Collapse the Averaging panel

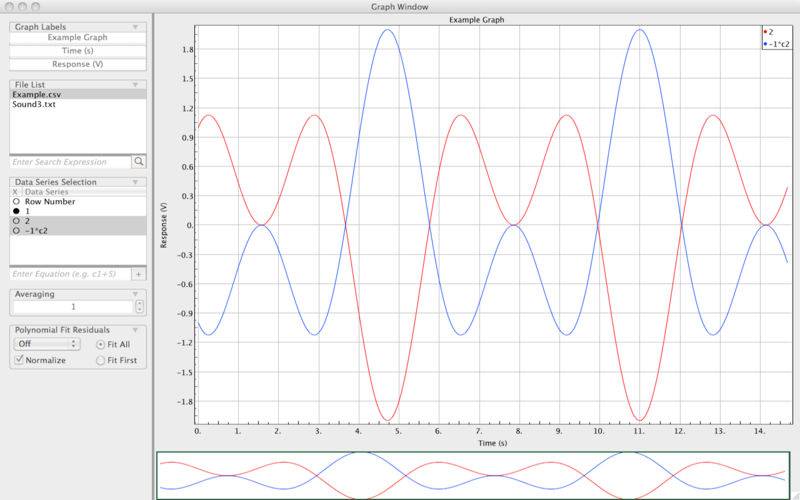[x=135, y=295]
